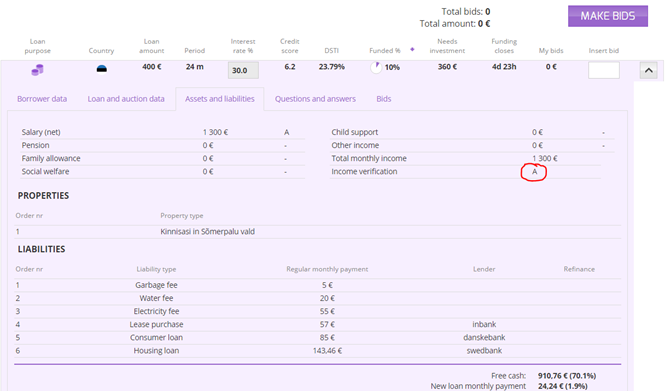This screenshot has width=665, height=391.
Task: Sort by the Funding closes column header
Action: [x=504, y=46]
